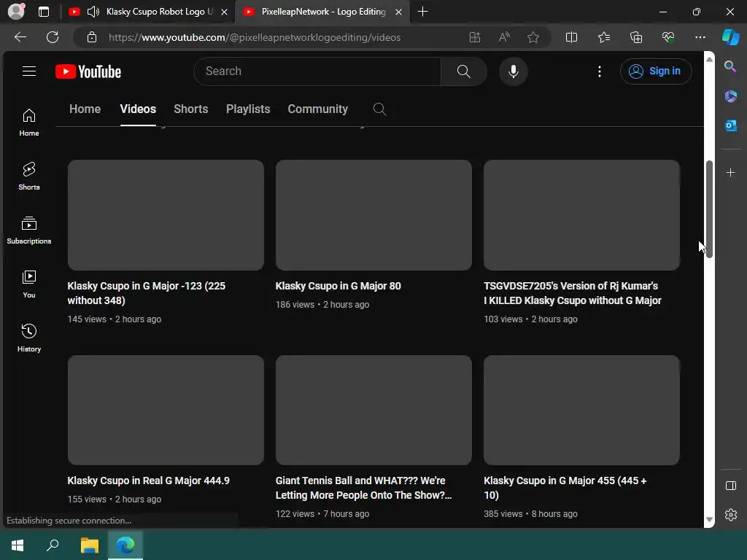This screenshot has width=747, height=560.
Task: Open File Explorer from taskbar
Action: click(89, 545)
